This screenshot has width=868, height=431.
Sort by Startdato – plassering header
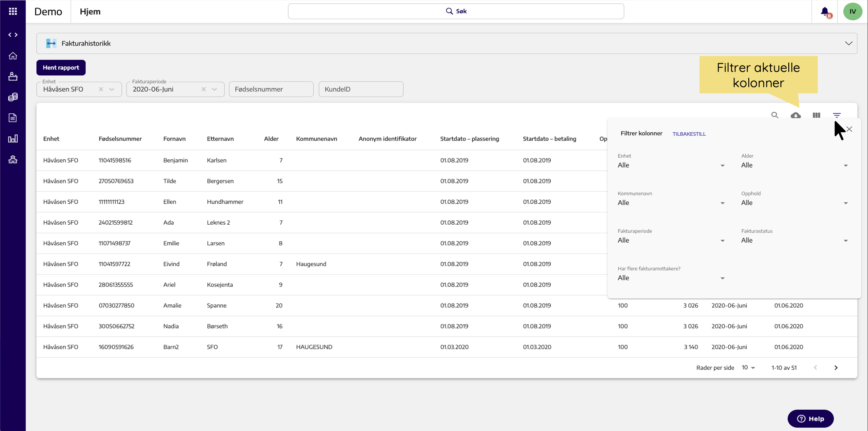(x=470, y=139)
